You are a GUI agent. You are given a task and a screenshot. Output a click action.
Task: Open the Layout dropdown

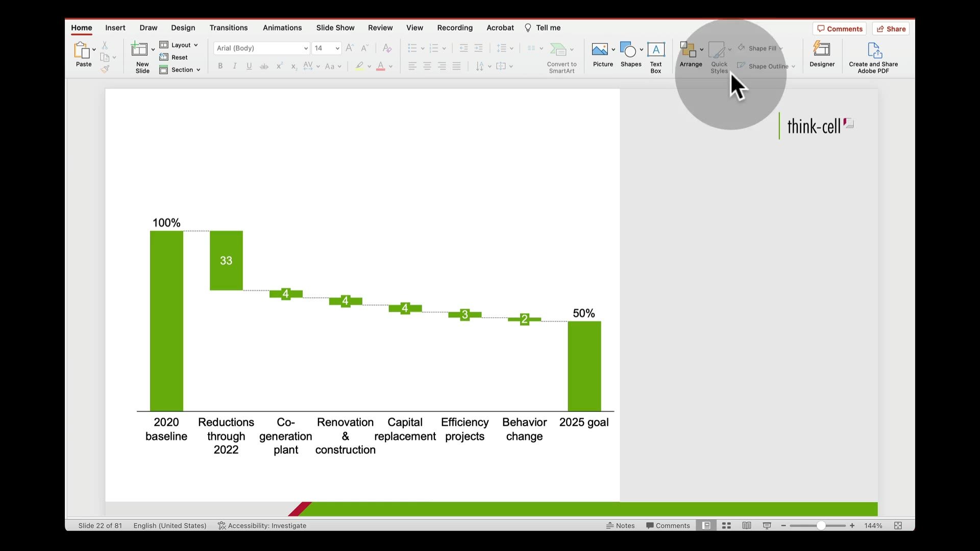tap(179, 45)
